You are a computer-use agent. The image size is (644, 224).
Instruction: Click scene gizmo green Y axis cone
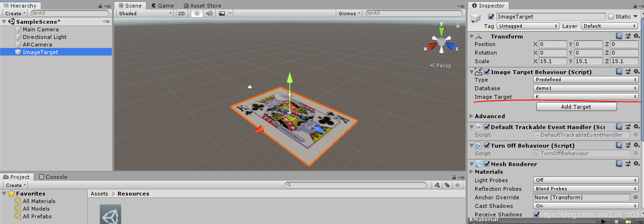pyautogui.click(x=441, y=32)
